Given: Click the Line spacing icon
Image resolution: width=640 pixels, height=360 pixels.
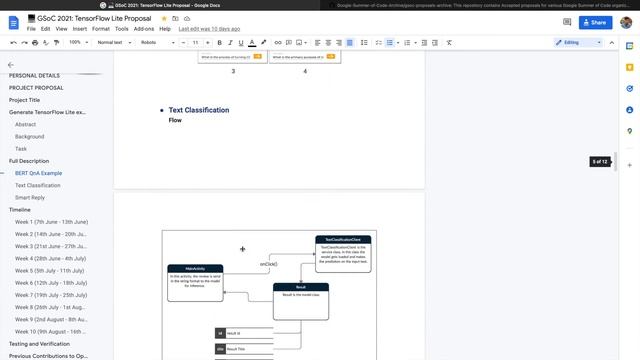Looking at the screenshot, I should point(364,42).
